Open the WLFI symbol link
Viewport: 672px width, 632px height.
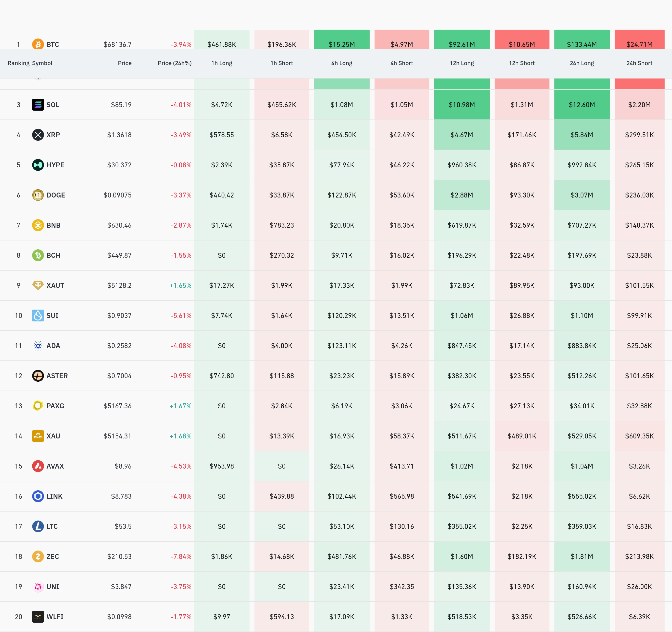[x=55, y=616]
